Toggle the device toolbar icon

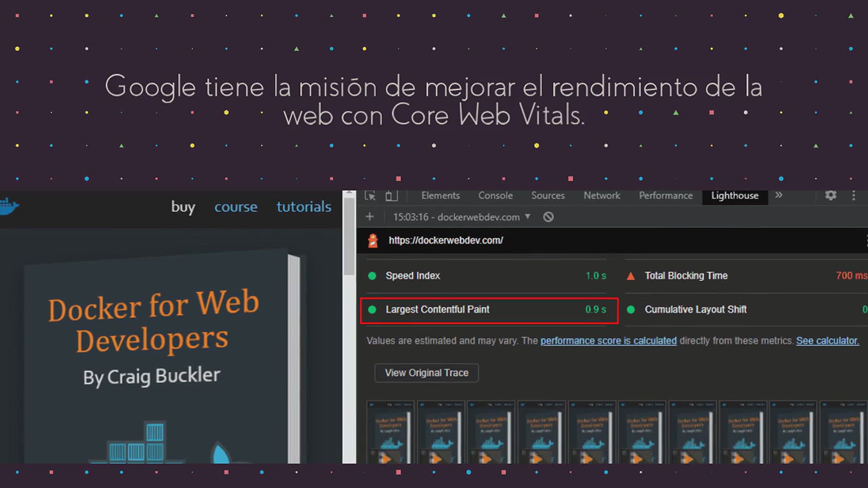[x=391, y=196]
